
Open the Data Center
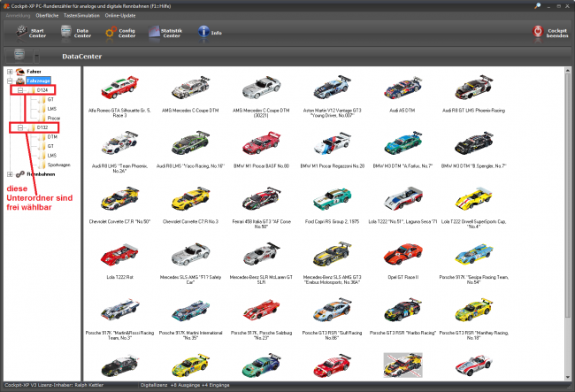click(76, 34)
